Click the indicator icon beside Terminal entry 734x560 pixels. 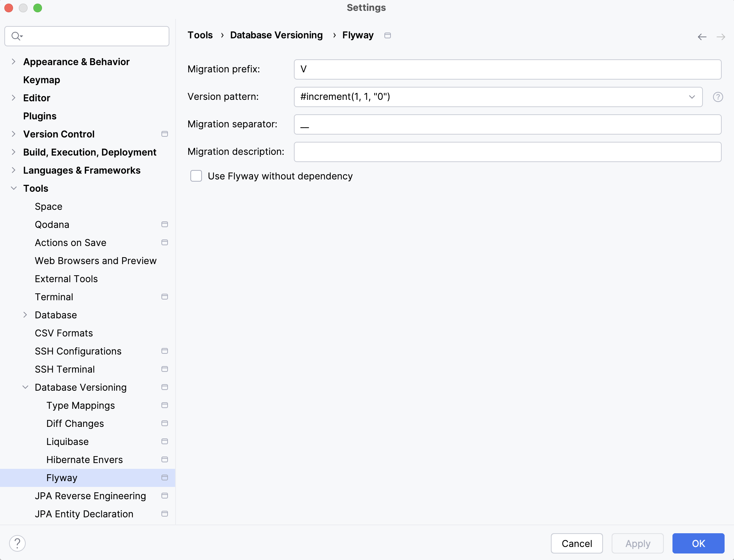pyautogui.click(x=165, y=297)
